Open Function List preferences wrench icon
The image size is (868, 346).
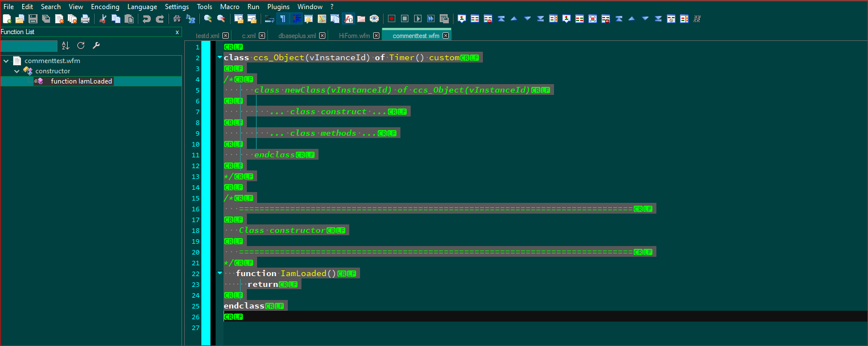click(96, 45)
